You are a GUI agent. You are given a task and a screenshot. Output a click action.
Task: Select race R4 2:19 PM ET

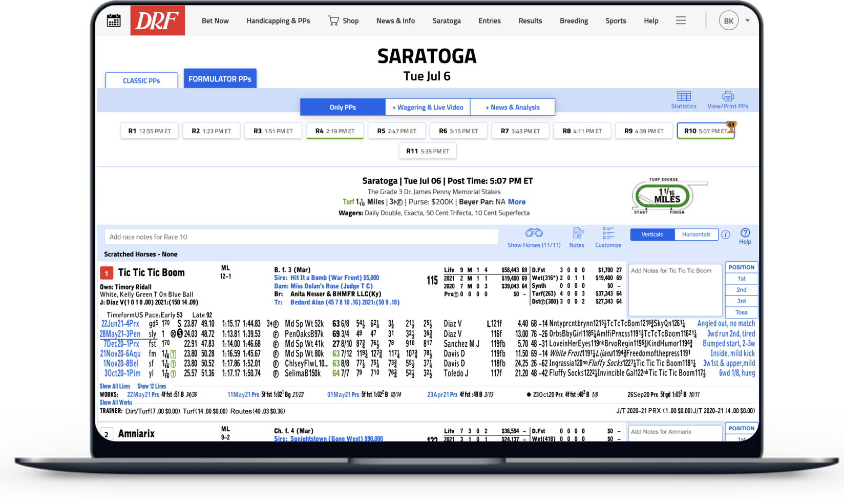335,131
